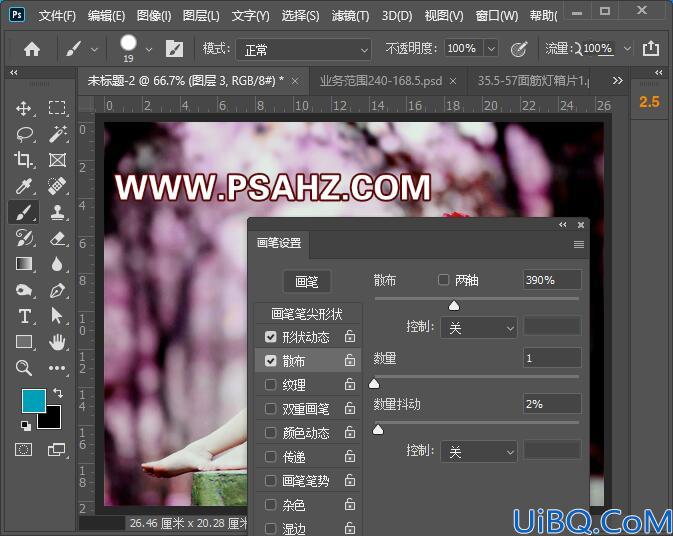This screenshot has height=536, width=673.
Task: Collapse the brush settings panel
Action: [563, 224]
